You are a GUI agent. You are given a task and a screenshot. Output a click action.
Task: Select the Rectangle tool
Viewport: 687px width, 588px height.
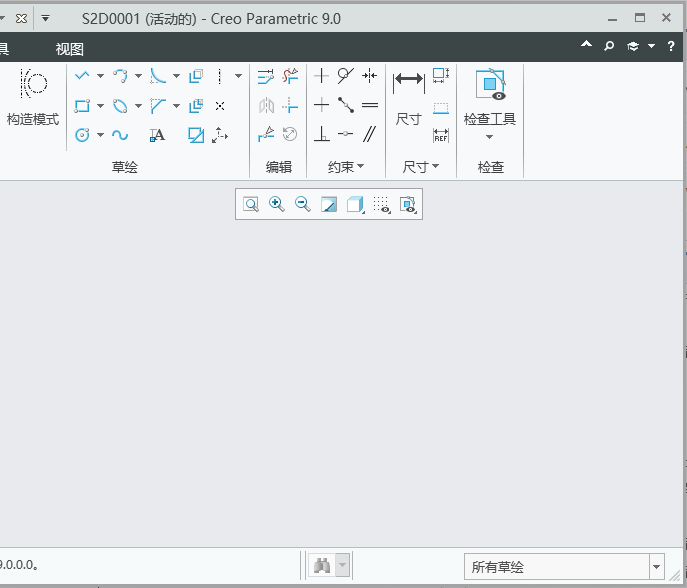82,106
